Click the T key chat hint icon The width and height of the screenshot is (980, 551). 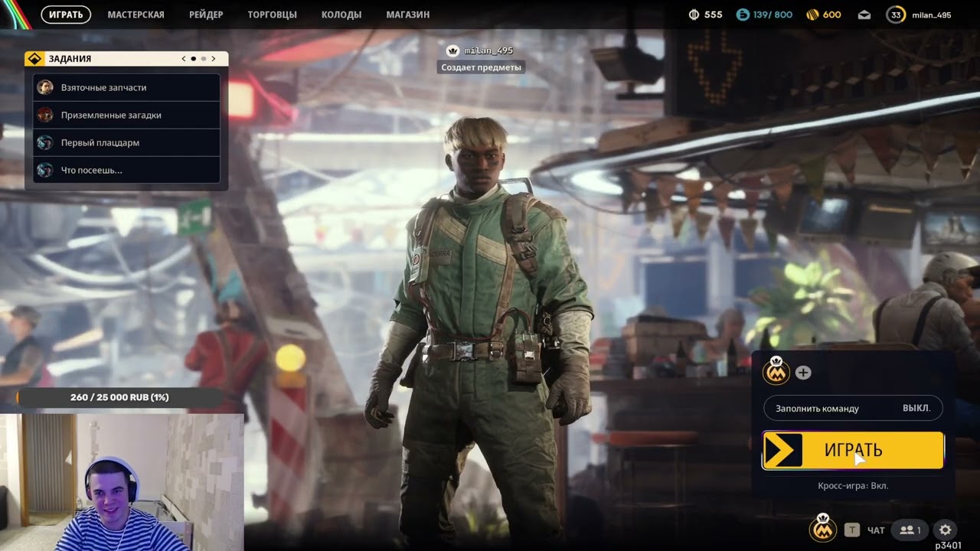pyautogui.click(x=851, y=530)
